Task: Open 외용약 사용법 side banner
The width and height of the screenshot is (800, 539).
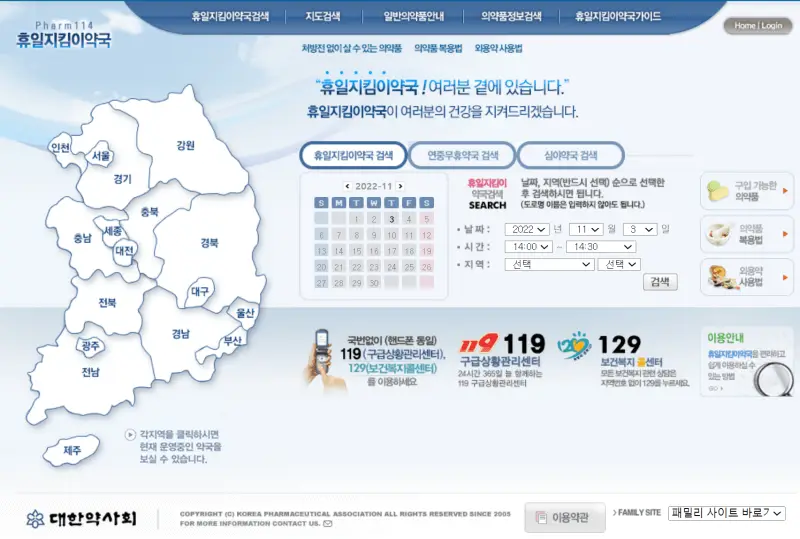Action: pyautogui.click(x=747, y=277)
